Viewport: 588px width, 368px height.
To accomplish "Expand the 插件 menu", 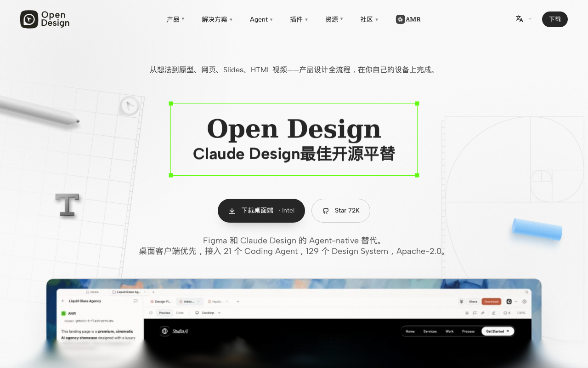I will click(299, 19).
